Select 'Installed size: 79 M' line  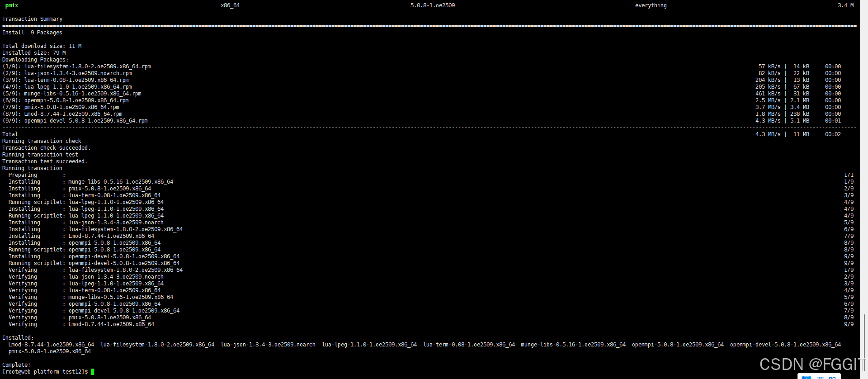[34, 53]
